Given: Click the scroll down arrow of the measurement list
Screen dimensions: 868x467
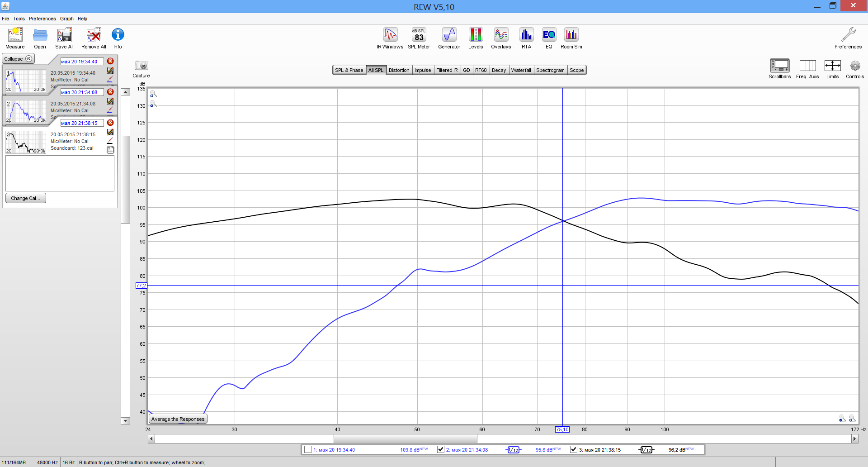Looking at the screenshot, I should coord(126,421).
